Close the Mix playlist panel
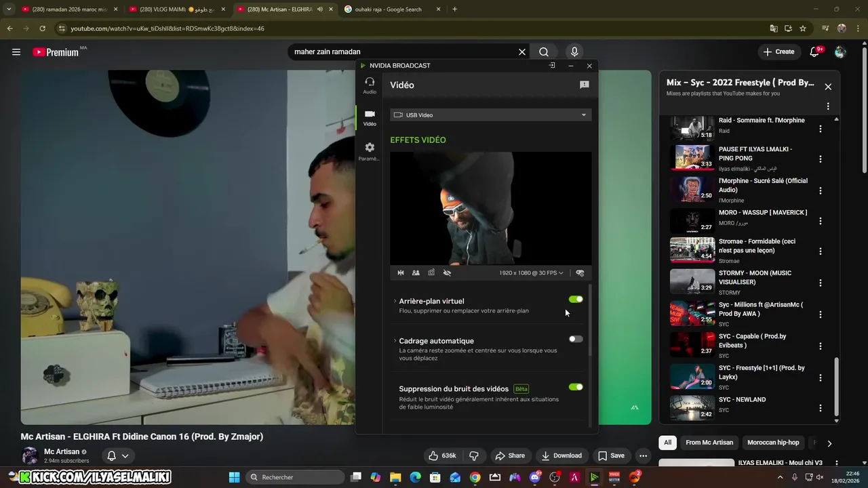The height and width of the screenshot is (488, 868). click(828, 87)
